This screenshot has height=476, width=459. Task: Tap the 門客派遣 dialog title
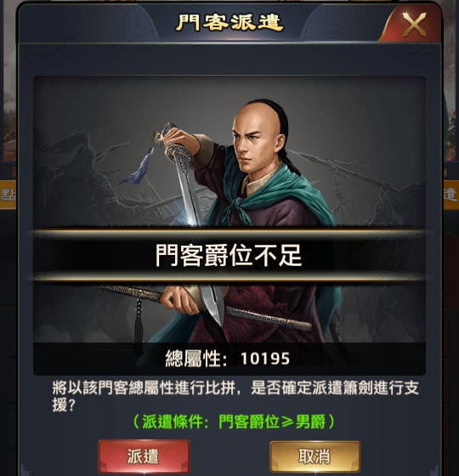229,22
